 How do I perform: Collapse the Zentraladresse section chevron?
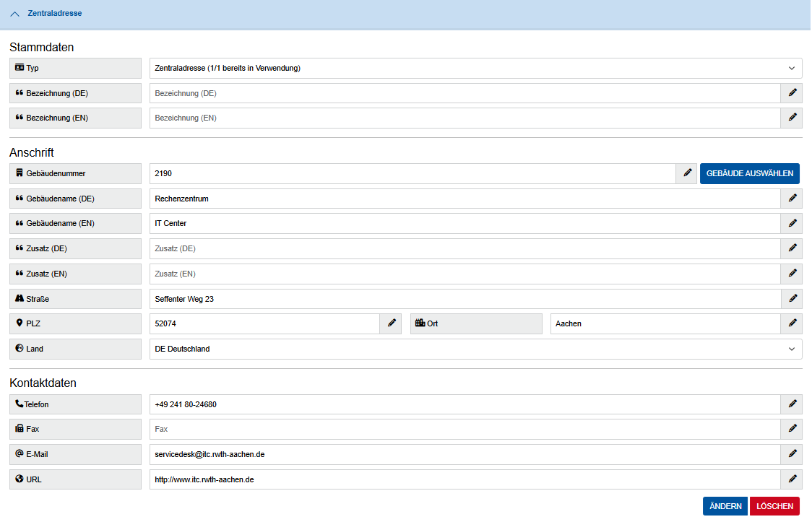pos(15,14)
